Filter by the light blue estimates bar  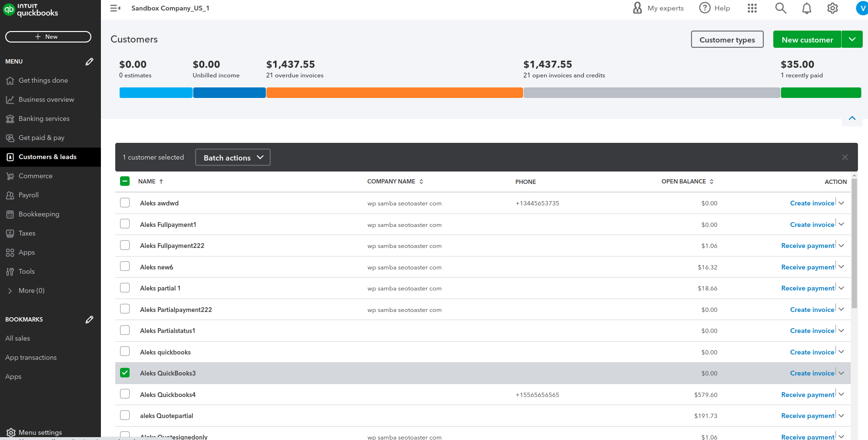[x=156, y=93]
